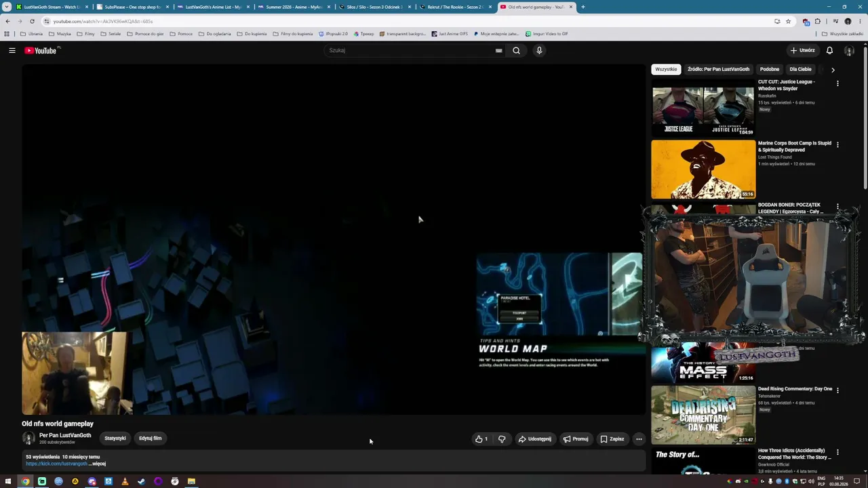Expand the video description with więcej
Image resolution: width=868 pixels, height=488 pixels.
[98, 464]
